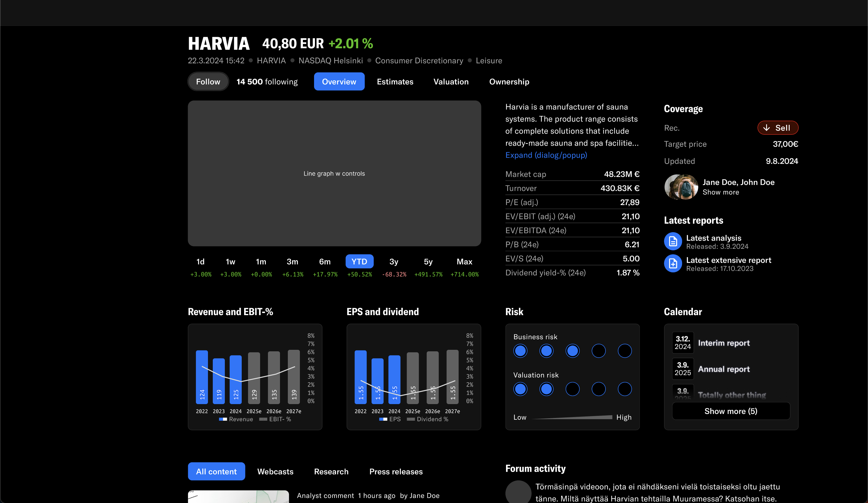The width and height of the screenshot is (868, 503).
Task: Select the YTD chart range
Action: click(x=359, y=261)
